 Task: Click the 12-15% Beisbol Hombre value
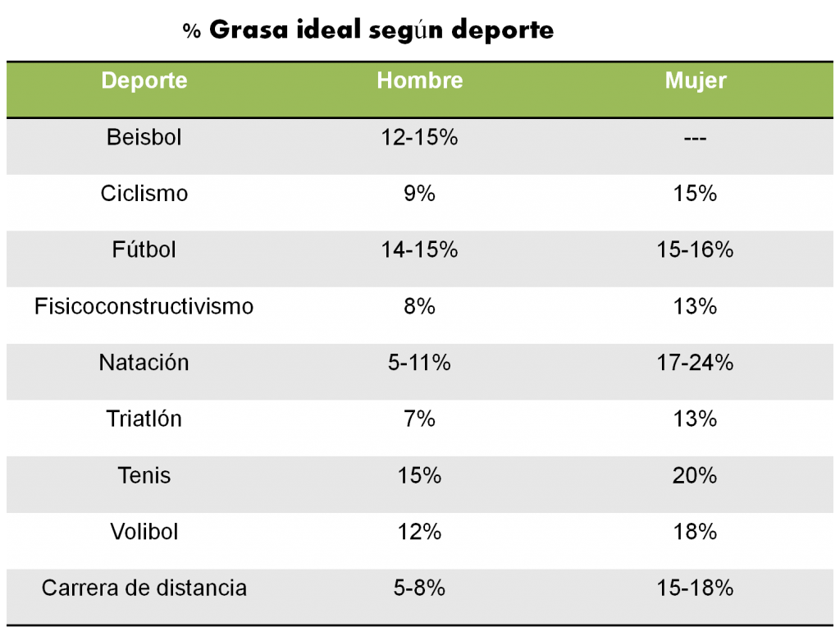[x=419, y=137]
